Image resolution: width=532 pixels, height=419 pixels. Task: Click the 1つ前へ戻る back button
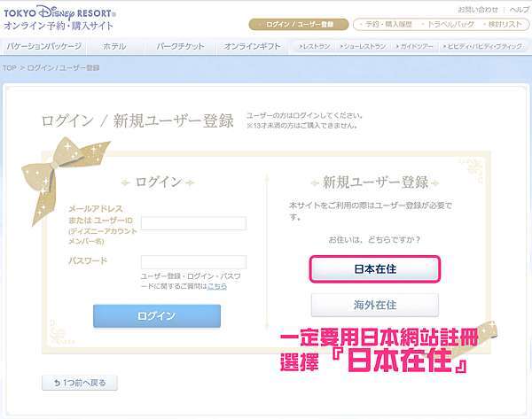point(80,383)
